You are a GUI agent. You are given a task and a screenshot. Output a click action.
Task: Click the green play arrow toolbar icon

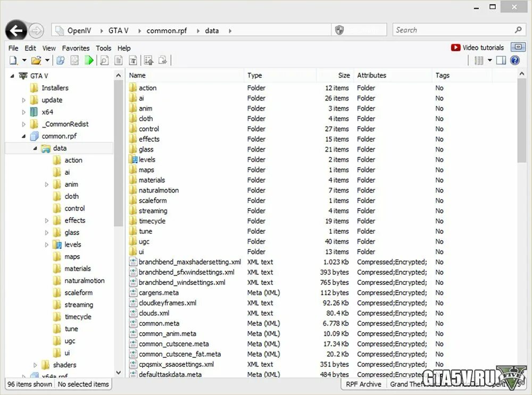89,61
